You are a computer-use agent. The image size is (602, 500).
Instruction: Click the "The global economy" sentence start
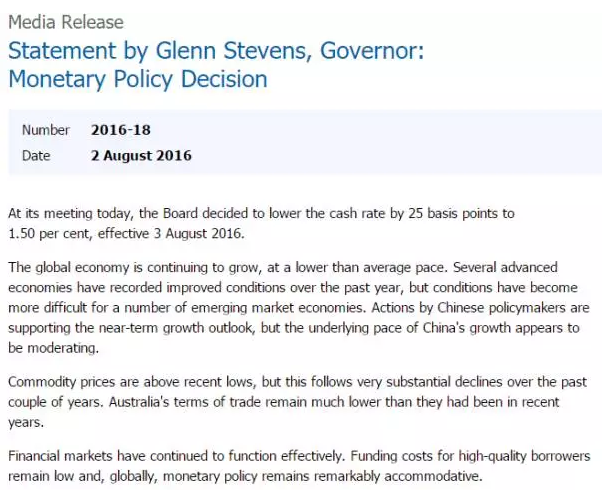point(69,267)
